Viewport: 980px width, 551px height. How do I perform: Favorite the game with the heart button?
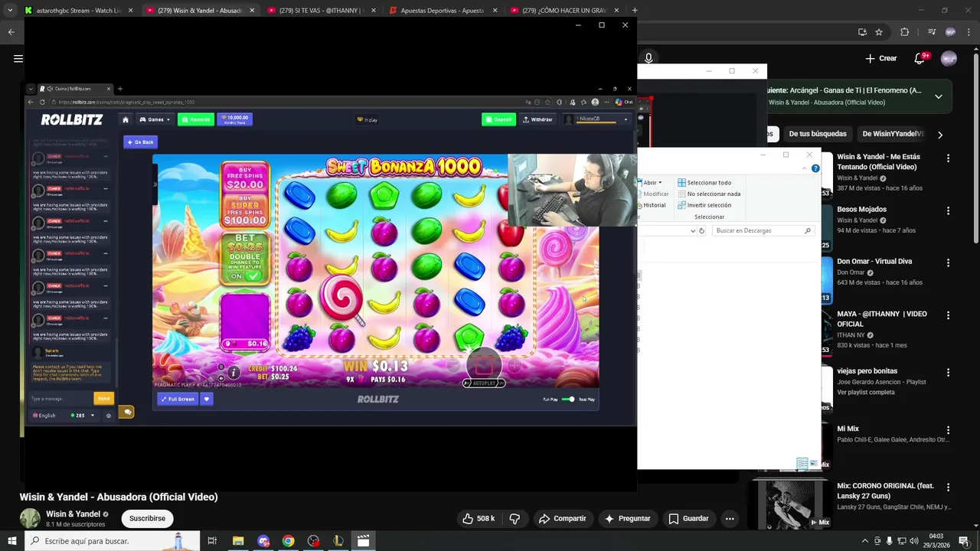tap(206, 399)
